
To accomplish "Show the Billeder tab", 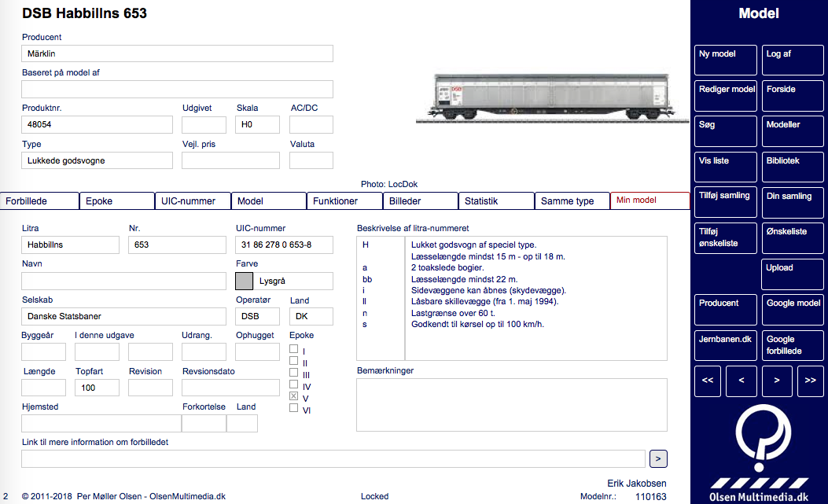I will point(421,200).
